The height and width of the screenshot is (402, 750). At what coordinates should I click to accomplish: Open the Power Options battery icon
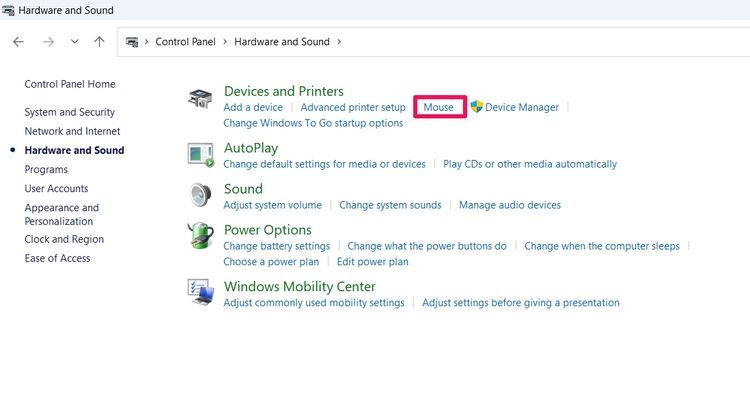200,235
